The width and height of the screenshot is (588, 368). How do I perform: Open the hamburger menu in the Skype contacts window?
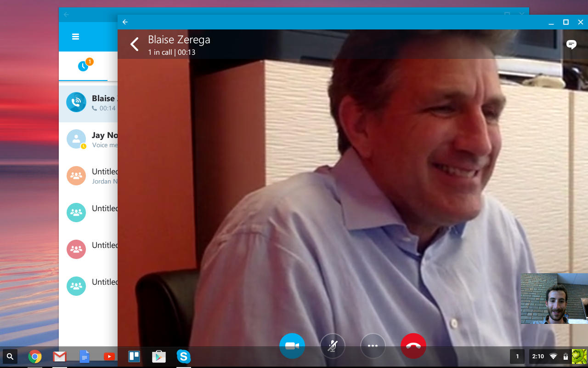(76, 37)
